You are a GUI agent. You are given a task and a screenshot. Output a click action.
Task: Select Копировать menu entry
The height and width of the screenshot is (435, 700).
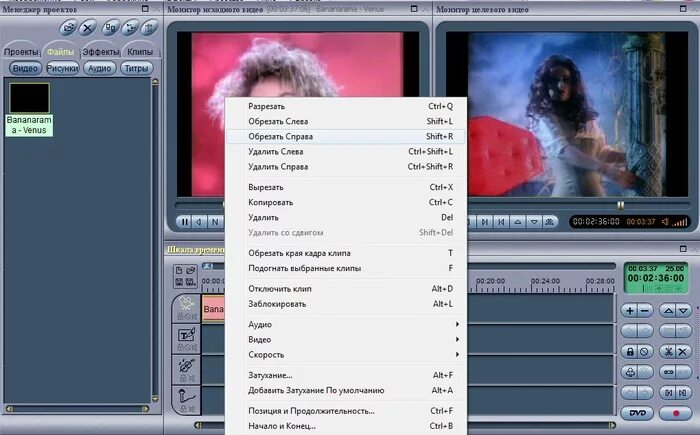coord(346,202)
